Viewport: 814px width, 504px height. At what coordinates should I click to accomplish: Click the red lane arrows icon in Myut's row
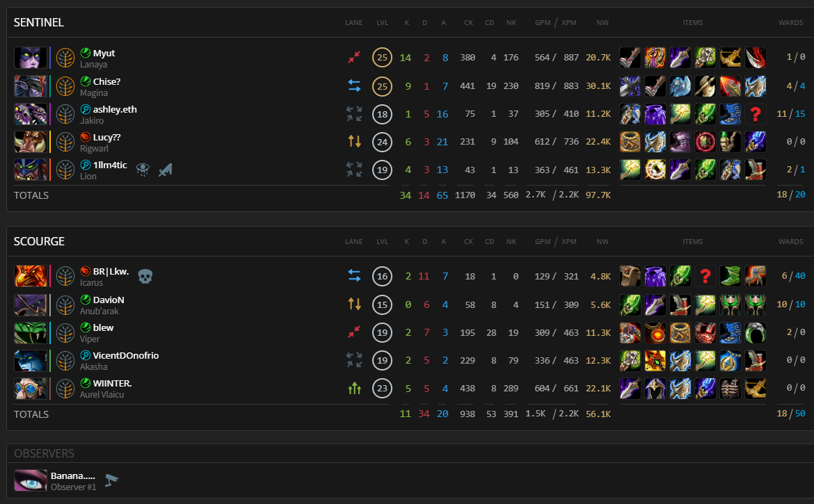coord(354,57)
